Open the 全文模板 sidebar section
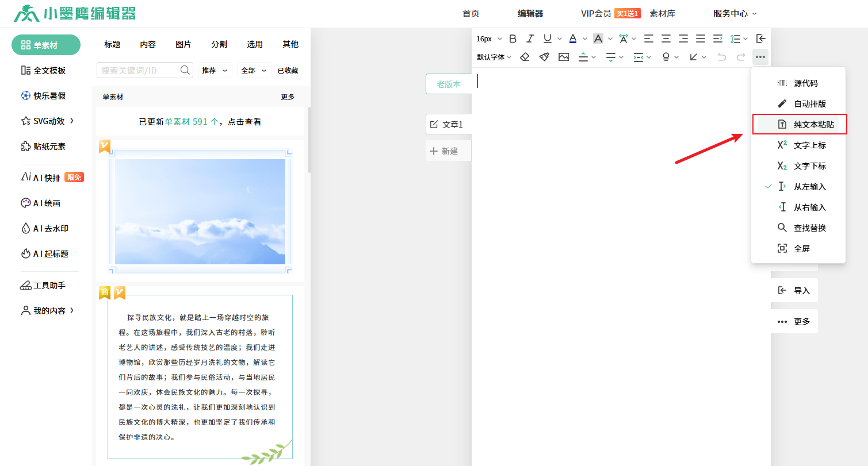Screen dimensions: 868x466 [x=43, y=71]
